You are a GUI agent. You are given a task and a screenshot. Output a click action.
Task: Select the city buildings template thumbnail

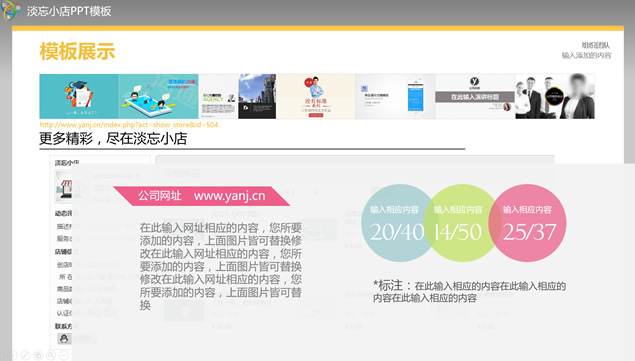257,96
